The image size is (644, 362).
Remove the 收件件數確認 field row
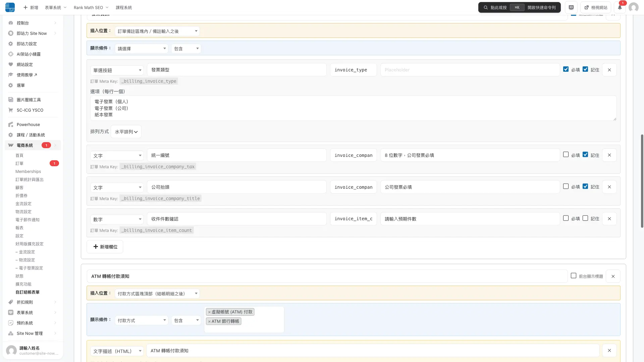(609, 219)
